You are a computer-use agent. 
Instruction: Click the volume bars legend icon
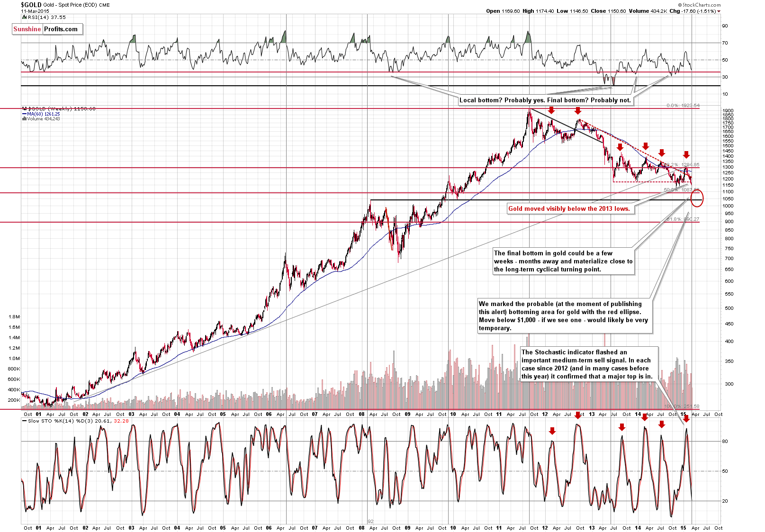point(24,119)
